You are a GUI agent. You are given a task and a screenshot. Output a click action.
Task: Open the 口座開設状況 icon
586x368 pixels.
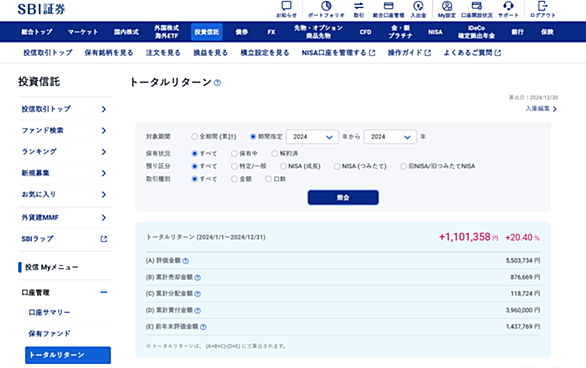pyautogui.click(x=476, y=6)
